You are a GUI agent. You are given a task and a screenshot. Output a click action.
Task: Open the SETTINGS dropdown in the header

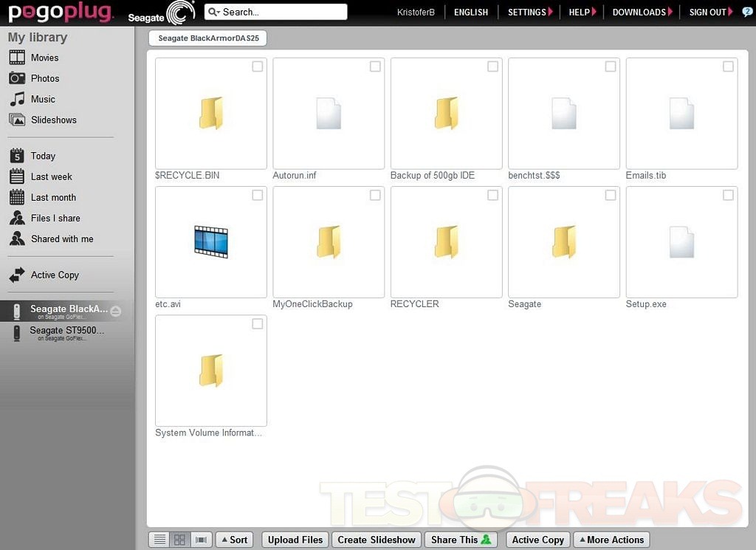coord(530,12)
